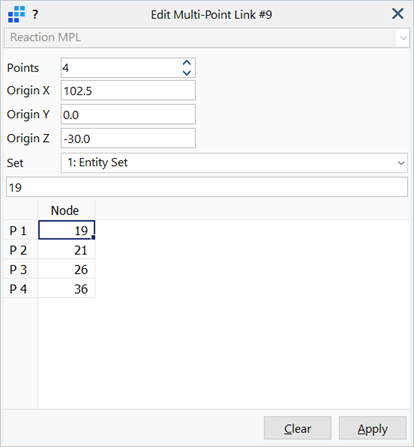Click the Points value field

point(122,68)
